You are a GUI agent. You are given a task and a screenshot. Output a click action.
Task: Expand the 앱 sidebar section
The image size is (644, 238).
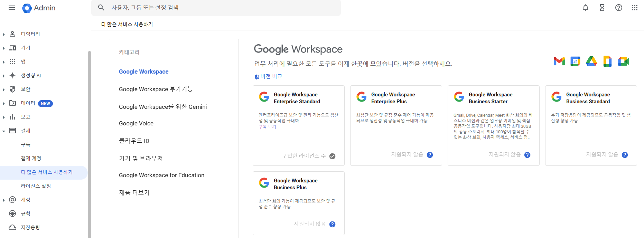pyautogui.click(x=3, y=62)
